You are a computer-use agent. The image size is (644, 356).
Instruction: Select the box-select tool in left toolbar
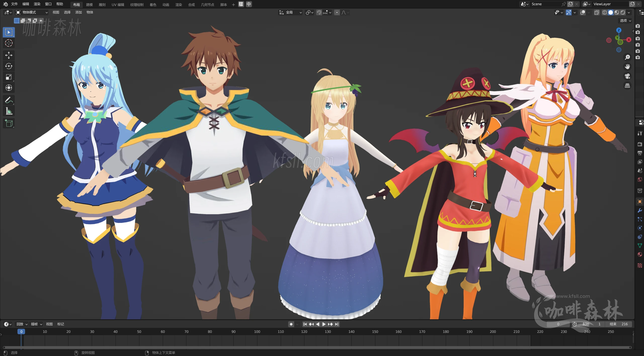(x=9, y=32)
